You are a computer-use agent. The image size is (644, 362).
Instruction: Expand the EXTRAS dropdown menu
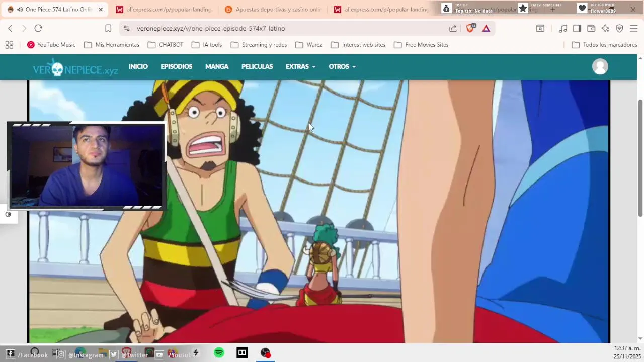tap(300, 66)
